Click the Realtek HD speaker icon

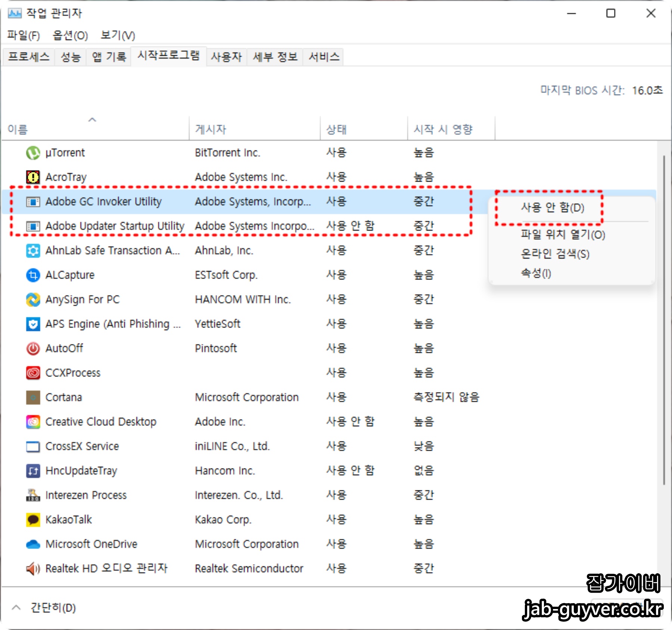(33, 569)
